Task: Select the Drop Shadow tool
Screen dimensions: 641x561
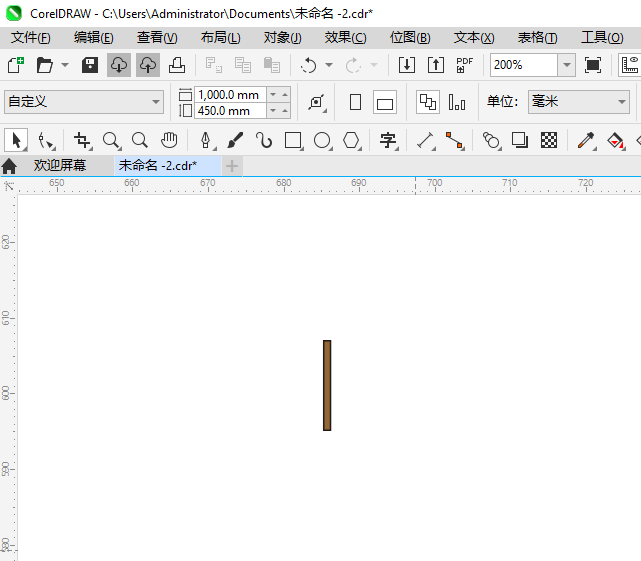Action: click(x=520, y=141)
